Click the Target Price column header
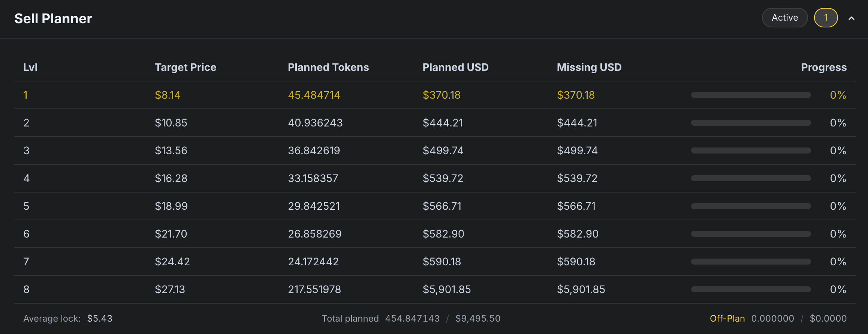Viewport: 868px width, 334px height. (186, 67)
